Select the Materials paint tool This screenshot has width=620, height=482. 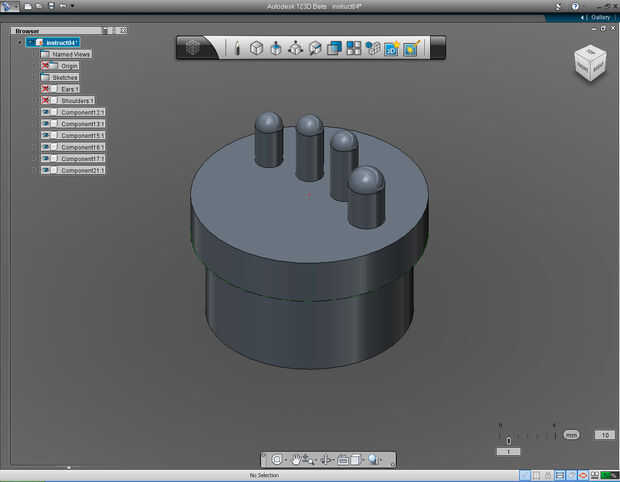pos(411,49)
